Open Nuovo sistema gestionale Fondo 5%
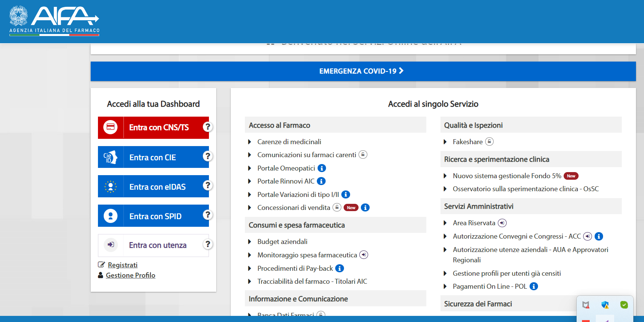This screenshot has width=644, height=322. [507, 176]
